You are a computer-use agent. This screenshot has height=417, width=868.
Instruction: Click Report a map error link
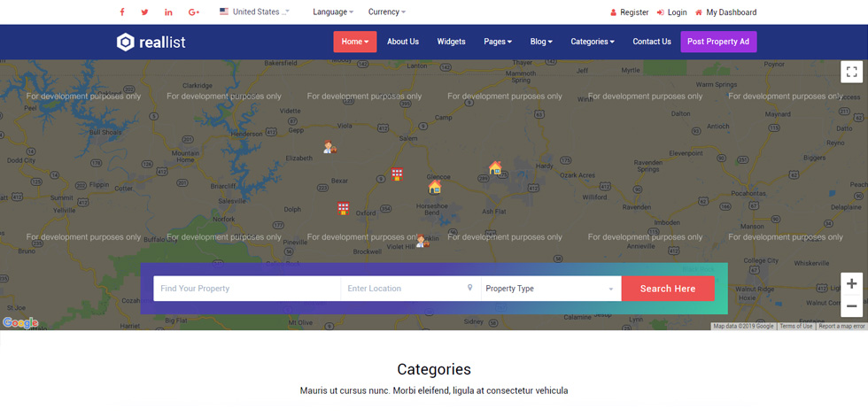point(841,327)
